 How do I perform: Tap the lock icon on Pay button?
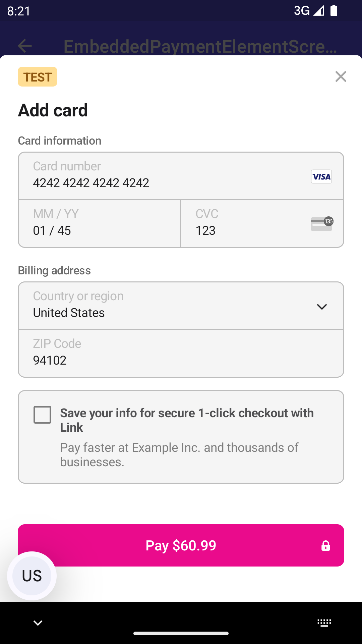click(325, 546)
